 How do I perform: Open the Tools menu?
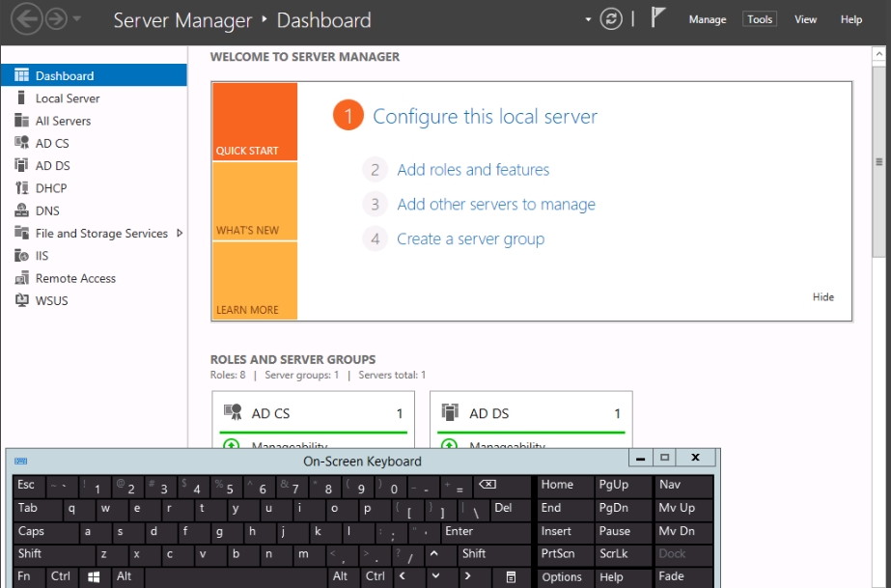coord(760,19)
